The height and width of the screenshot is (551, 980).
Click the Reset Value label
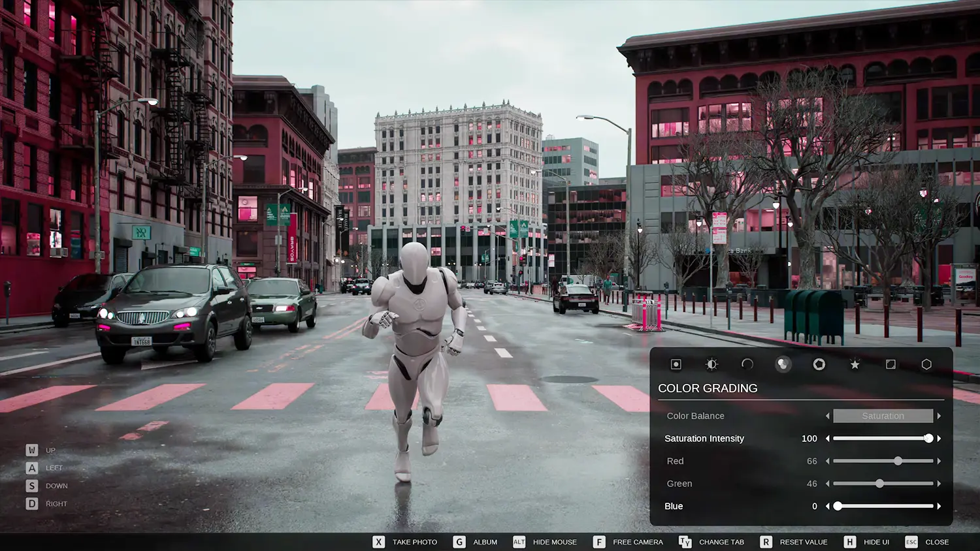point(804,542)
